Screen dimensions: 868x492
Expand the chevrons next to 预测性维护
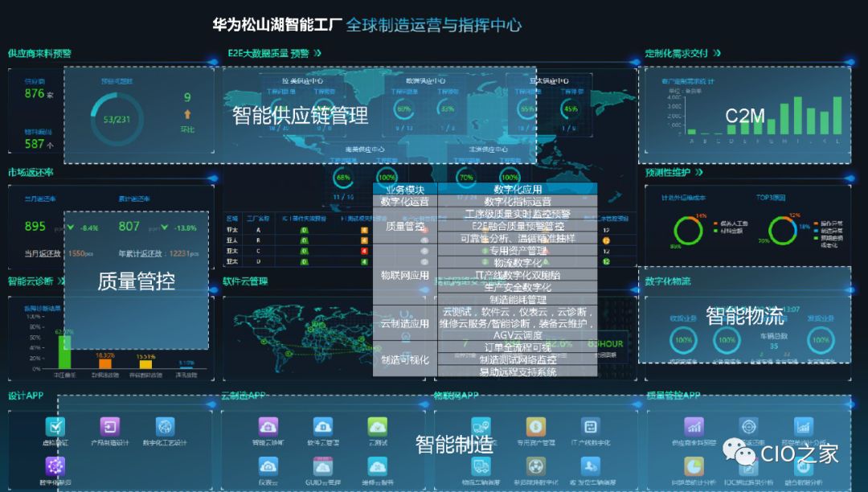[x=698, y=173]
